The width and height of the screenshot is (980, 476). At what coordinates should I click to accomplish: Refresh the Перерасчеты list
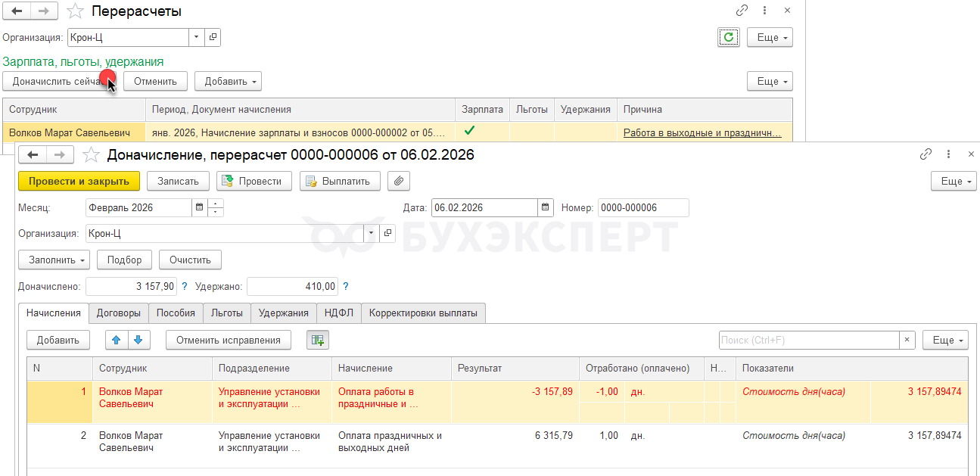pyautogui.click(x=728, y=37)
